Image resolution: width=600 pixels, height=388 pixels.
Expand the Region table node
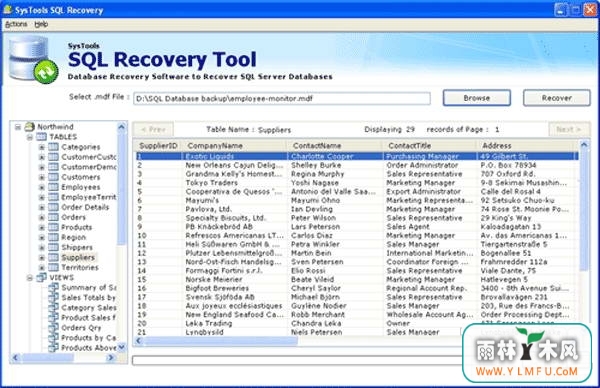[x=42, y=237]
